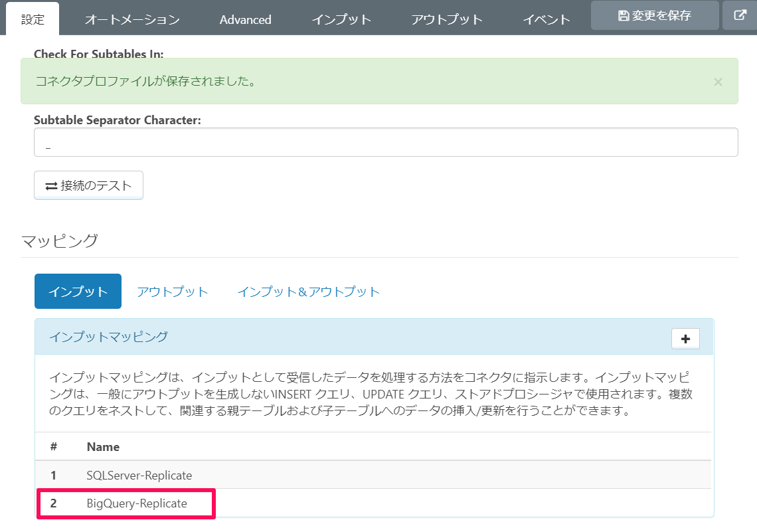757x532 pixels.
Task: Open the Advanced tab
Action: tap(245, 20)
